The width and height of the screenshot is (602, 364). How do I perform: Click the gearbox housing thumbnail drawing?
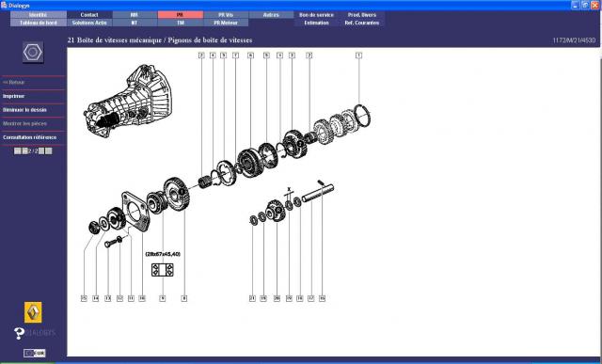(x=128, y=101)
